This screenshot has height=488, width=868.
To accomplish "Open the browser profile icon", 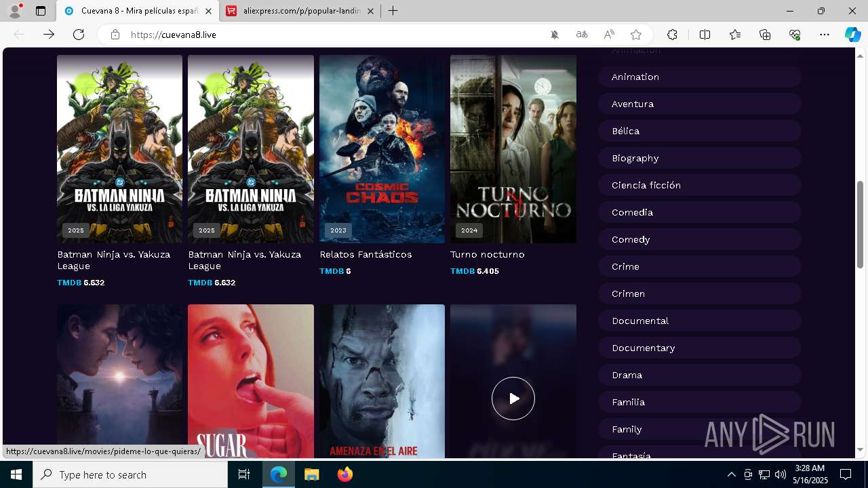I will click(14, 11).
